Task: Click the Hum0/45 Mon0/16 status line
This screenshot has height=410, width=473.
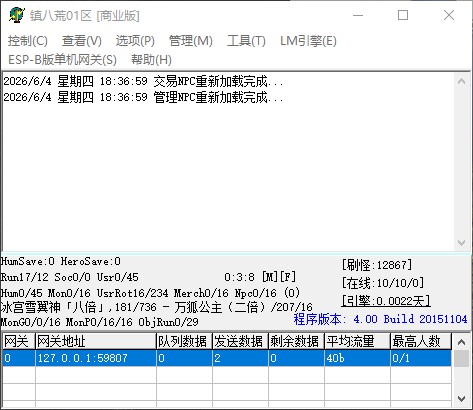Action: [150, 293]
